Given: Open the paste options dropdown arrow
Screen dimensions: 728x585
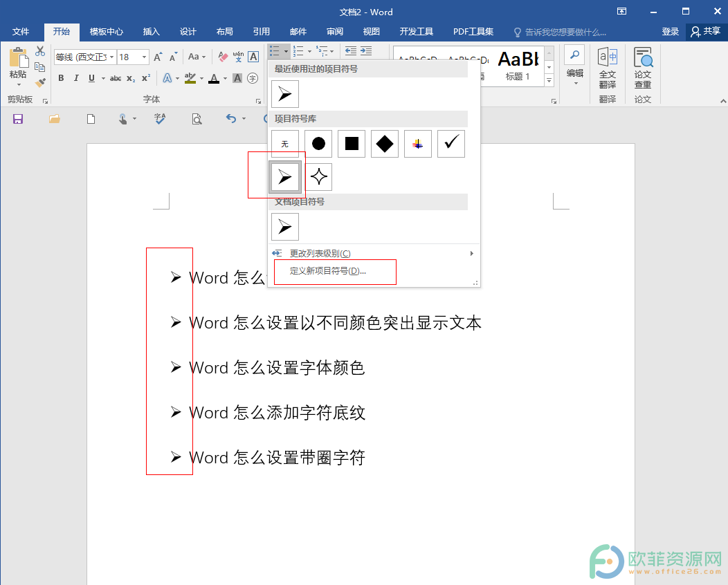Looking at the screenshot, I should 19,84.
